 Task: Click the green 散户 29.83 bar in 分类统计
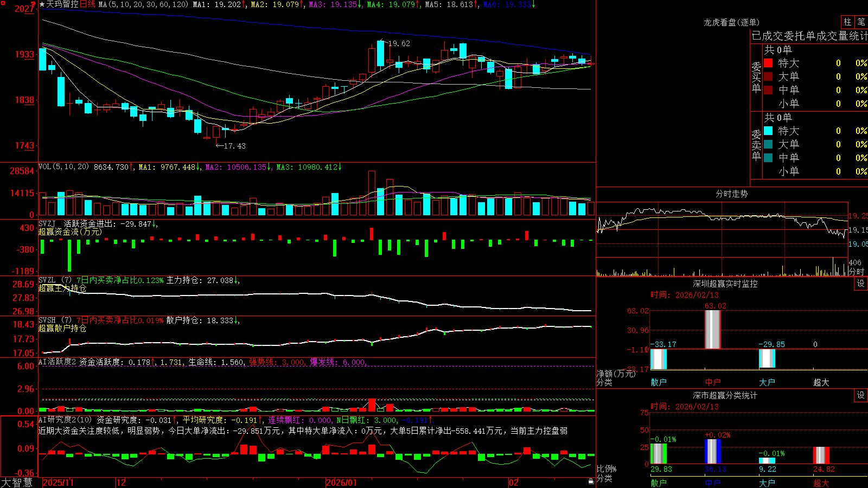(658, 454)
